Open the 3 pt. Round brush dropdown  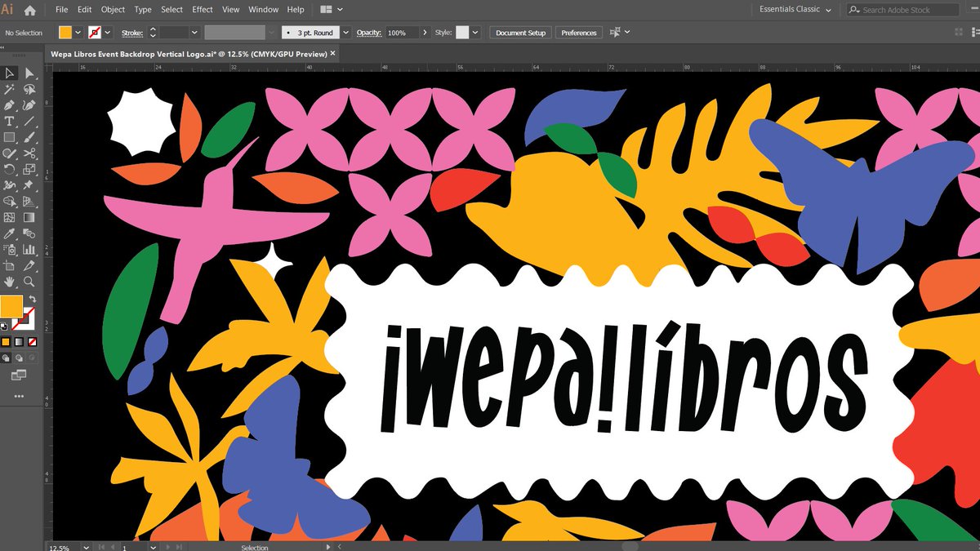tap(345, 33)
